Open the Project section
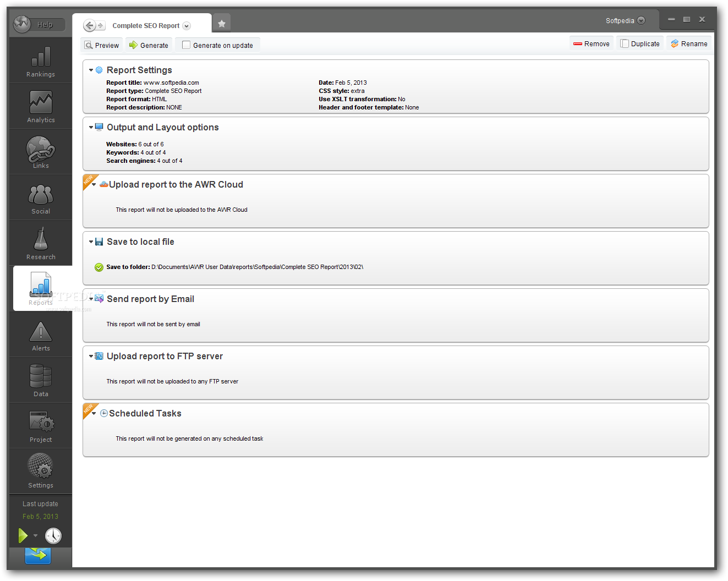The height and width of the screenshot is (581, 728). pyautogui.click(x=41, y=426)
